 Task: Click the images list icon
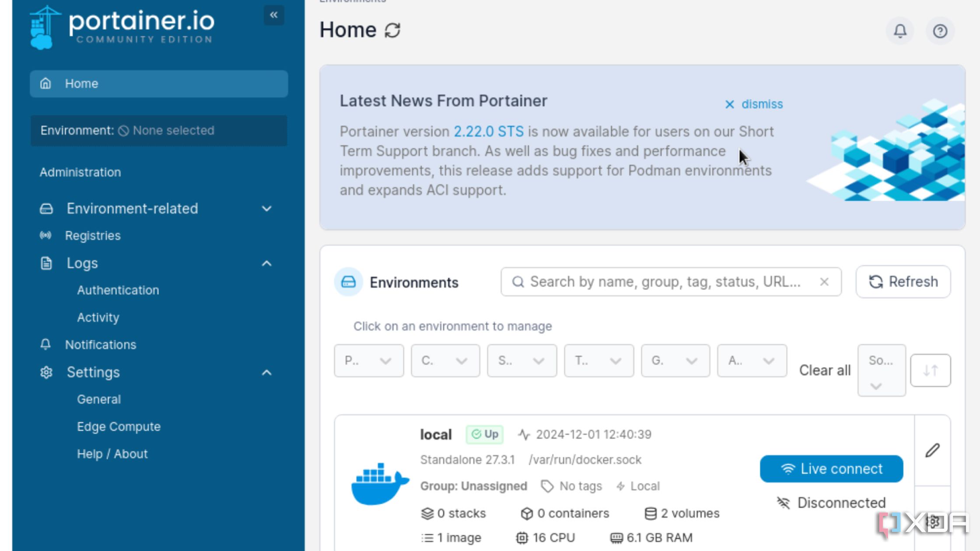pos(427,538)
